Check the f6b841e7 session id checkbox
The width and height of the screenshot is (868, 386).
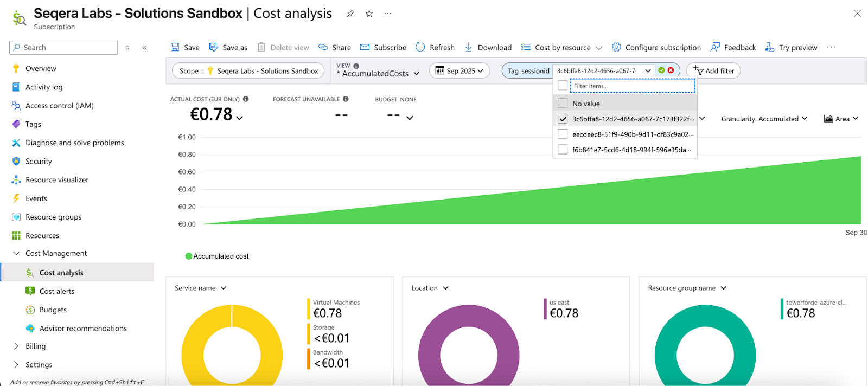click(563, 149)
